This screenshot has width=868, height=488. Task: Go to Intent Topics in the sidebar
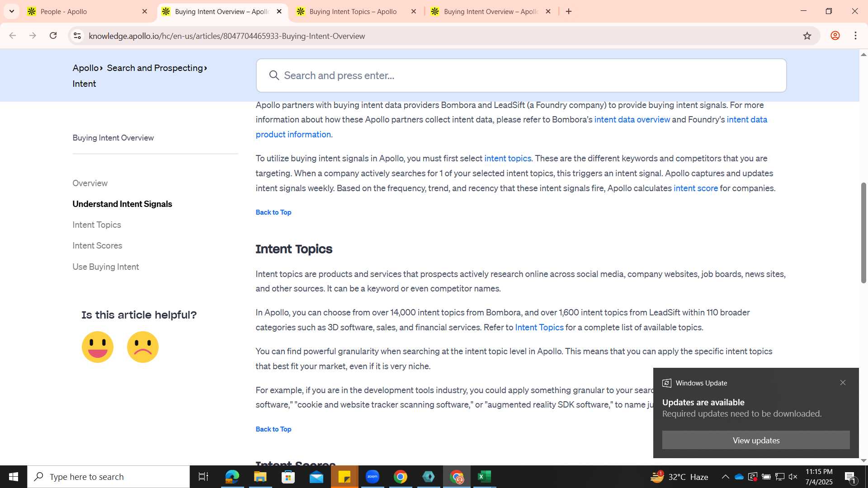coord(97,225)
